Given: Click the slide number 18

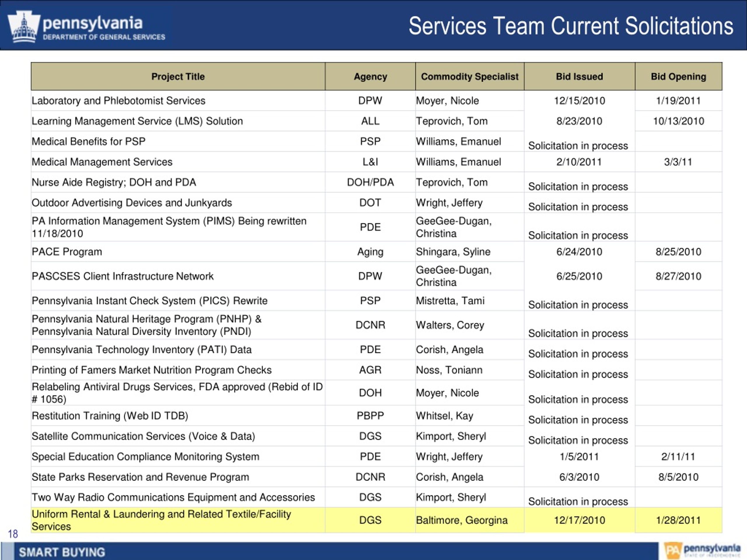Looking at the screenshot, I should [13, 534].
